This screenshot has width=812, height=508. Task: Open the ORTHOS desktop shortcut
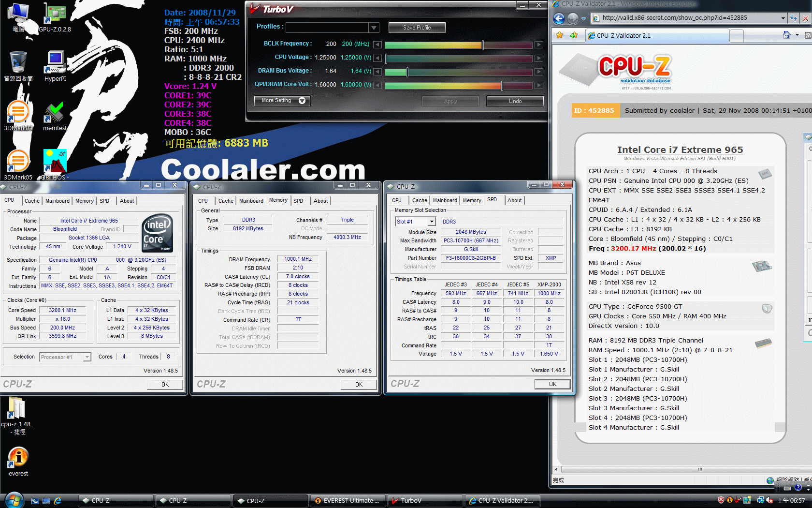pos(55,165)
